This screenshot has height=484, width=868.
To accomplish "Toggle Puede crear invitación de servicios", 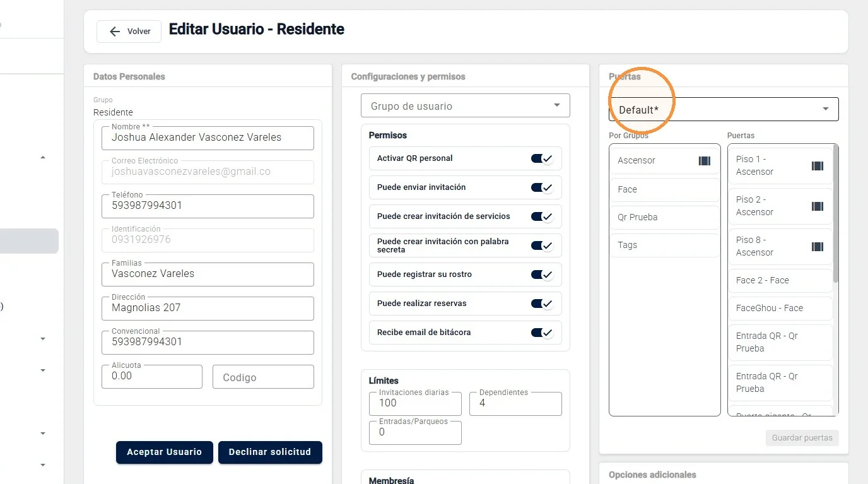I will pyautogui.click(x=542, y=216).
